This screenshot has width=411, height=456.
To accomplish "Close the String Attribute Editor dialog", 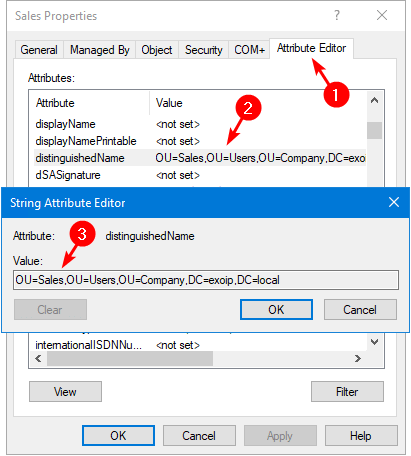I will (x=394, y=202).
